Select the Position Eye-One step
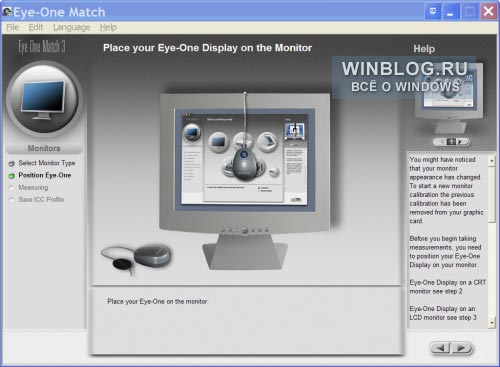500x367 pixels. (x=45, y=175)
